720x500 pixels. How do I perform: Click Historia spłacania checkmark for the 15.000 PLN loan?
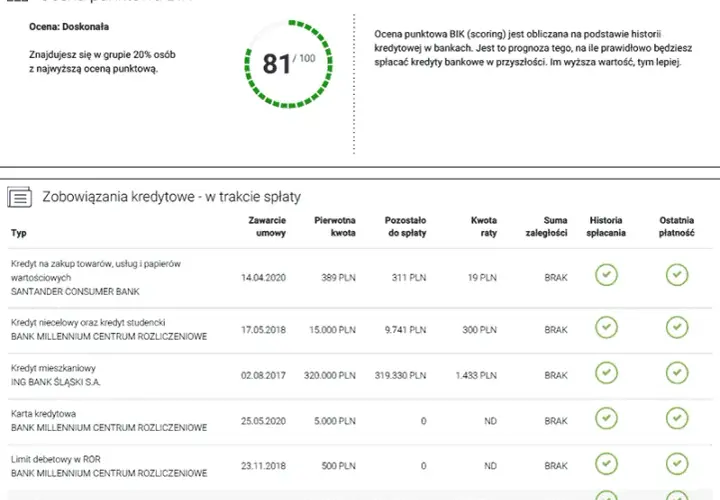coord(606,327)
